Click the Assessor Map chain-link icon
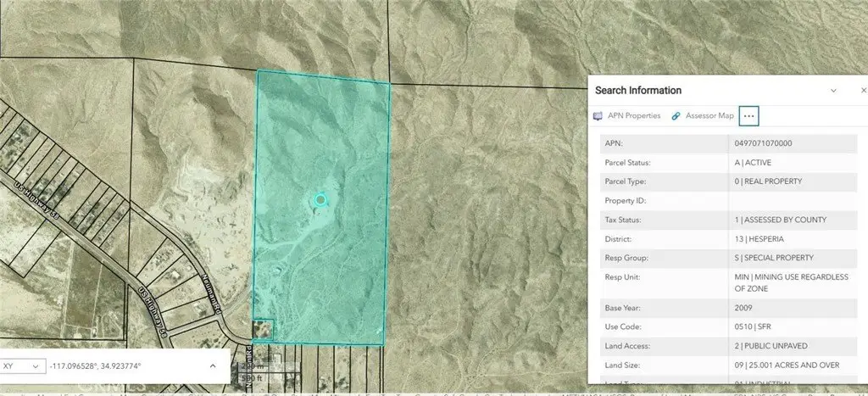Screen dimensions: 868x396 pos(676,115)
